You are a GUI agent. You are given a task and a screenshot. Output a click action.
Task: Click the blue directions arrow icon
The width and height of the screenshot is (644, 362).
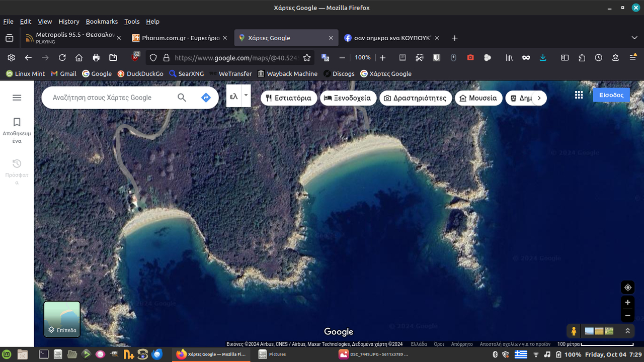(206, 98)
